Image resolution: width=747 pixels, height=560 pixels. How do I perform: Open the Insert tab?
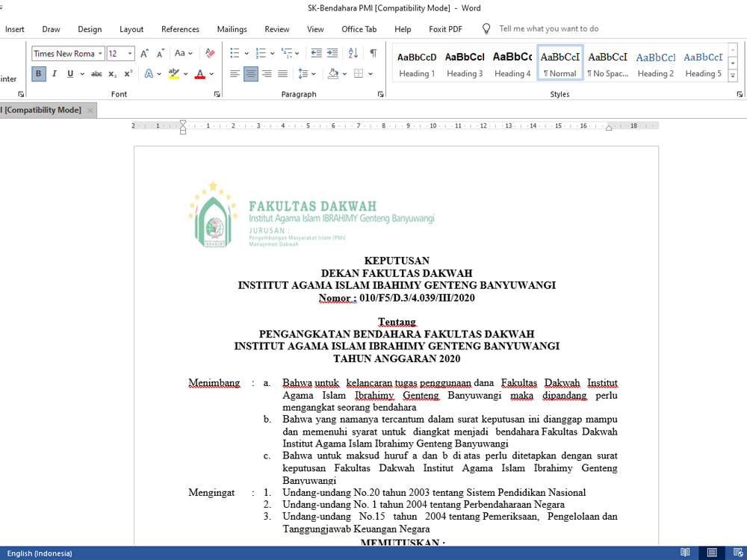(15, 29)
